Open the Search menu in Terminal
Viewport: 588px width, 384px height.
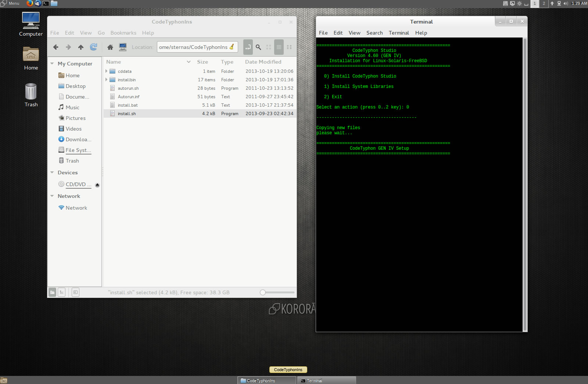374,33
